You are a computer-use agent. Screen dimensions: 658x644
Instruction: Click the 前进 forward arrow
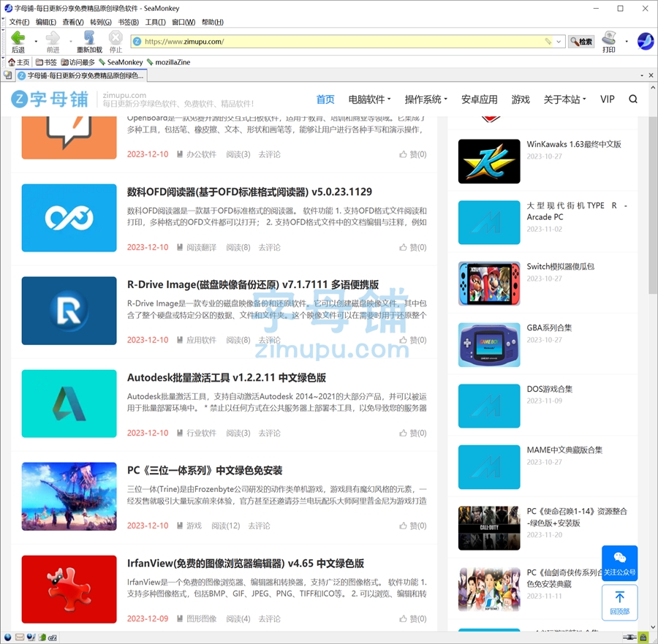[53, 42]
